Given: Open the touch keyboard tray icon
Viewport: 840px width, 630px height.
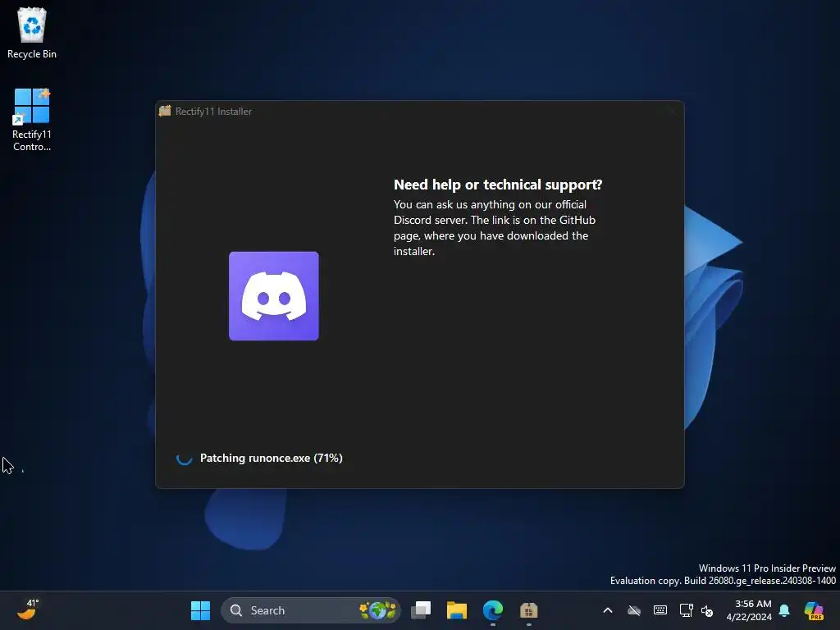Looking at the screenshot, I should (x=660, y=610).
